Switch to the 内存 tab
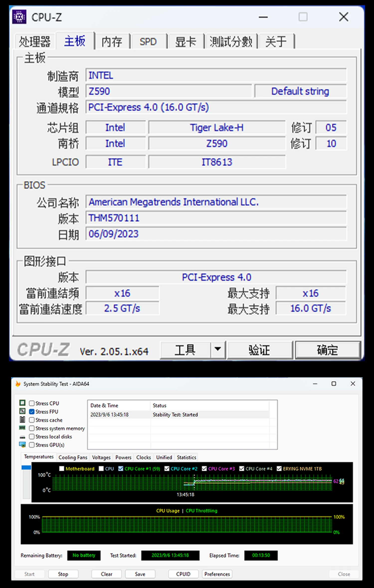This screenshot has width=374, height=588. tap(112, 41)
